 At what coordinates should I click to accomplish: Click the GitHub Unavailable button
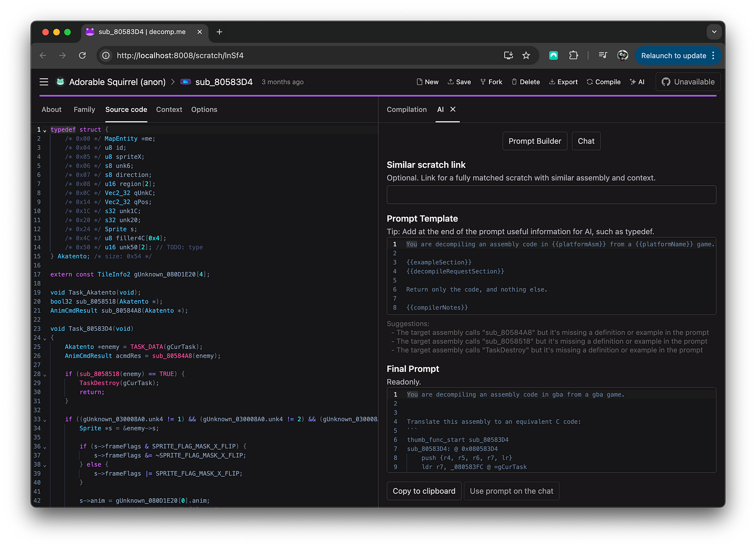coord(688,82)
